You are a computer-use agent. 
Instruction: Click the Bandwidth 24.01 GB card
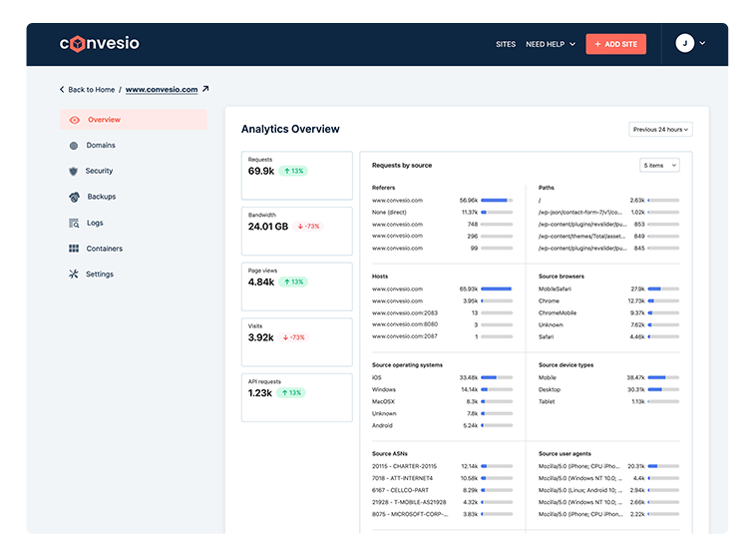[297, 232]
